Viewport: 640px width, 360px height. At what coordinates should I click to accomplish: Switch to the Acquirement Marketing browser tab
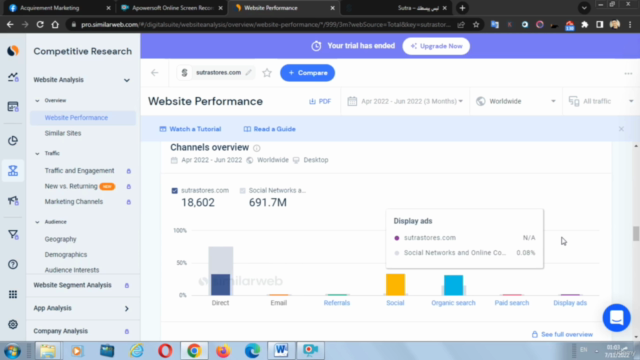coord(59,8)
